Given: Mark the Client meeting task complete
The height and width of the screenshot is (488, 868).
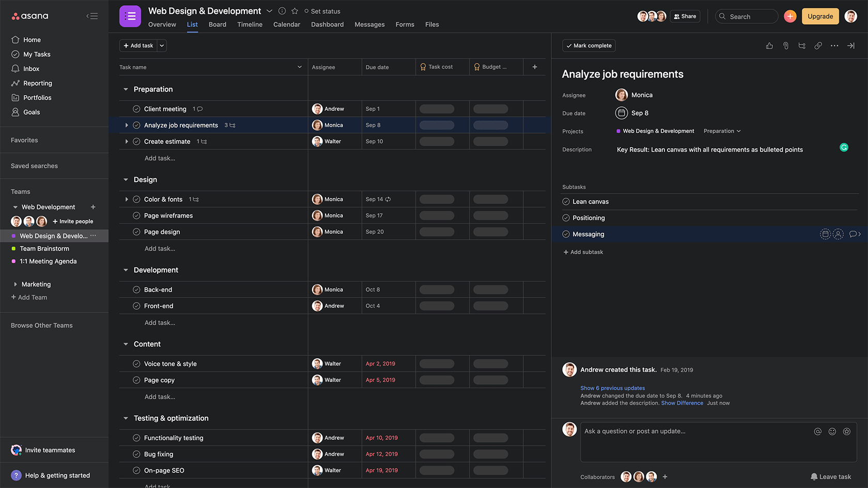Looking at the screenshot, I should (136, 108).
